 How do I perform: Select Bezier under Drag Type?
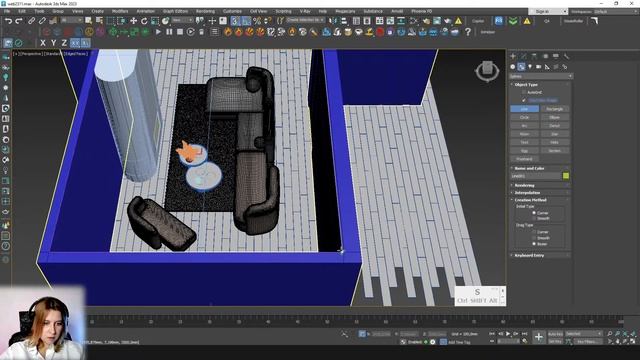(x=534, y=244)
